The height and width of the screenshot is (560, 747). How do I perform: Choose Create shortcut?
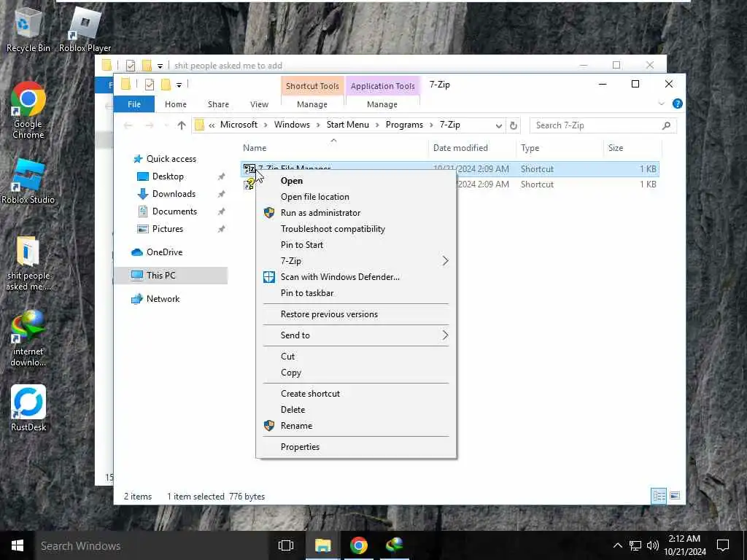point(356,393)
